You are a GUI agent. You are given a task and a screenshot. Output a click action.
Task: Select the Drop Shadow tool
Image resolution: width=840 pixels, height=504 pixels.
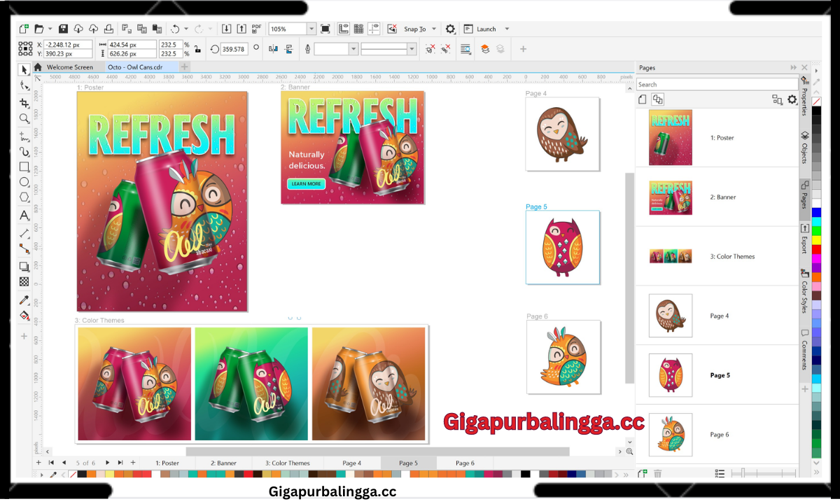24,266
